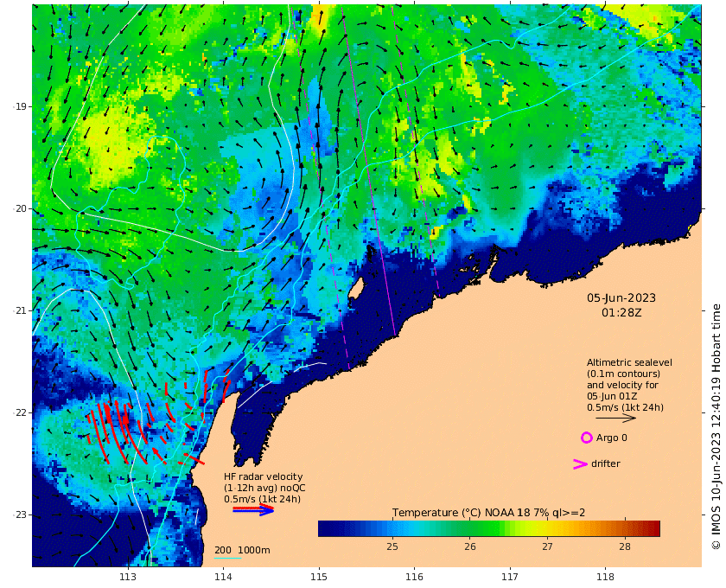726x588 pixels.
Task: Click color bar tick label 26
Action: [x=470, y=546]
